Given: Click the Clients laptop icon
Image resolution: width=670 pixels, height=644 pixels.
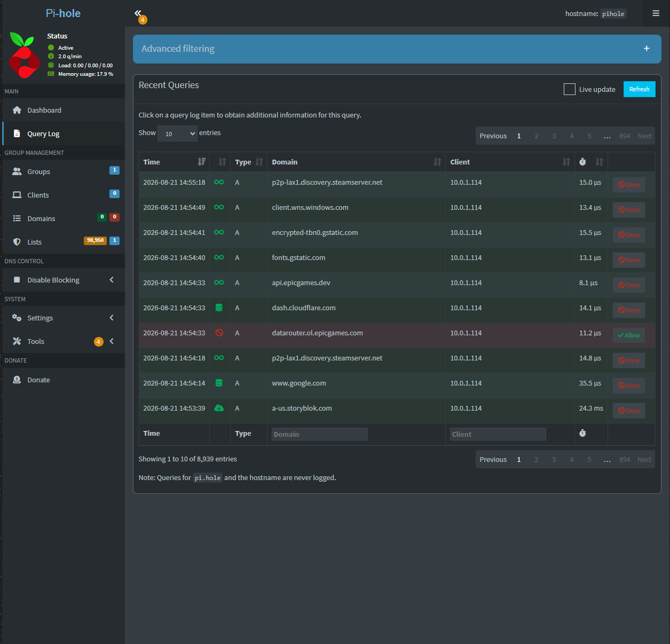Looking at the screenshot, I should coord(17,195).
